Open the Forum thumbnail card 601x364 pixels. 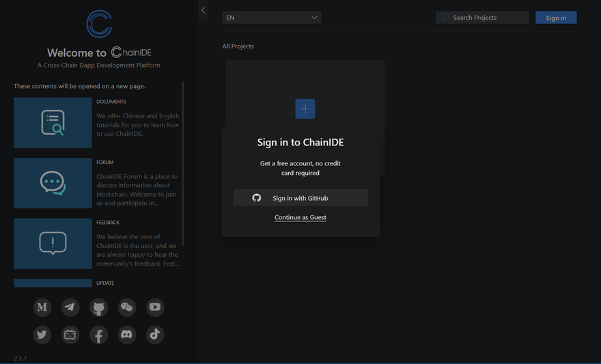coord(53,183)
